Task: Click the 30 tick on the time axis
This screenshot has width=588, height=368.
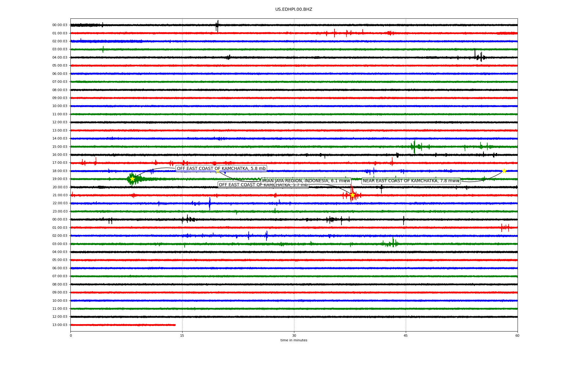Action: pos(294,335)
